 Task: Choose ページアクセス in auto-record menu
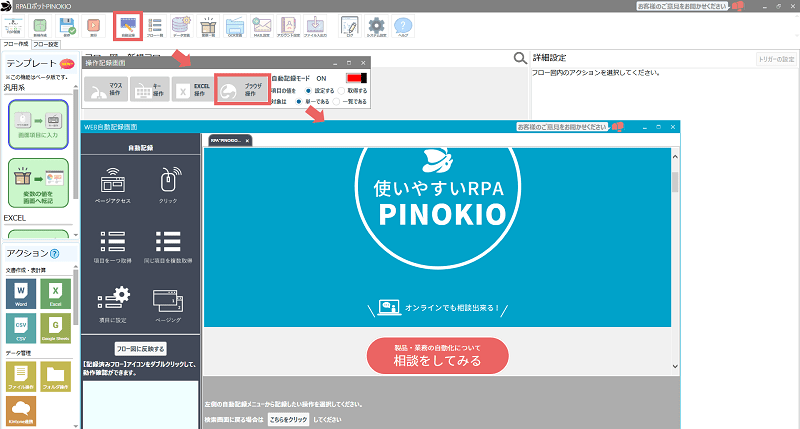(x=113, y=185)
